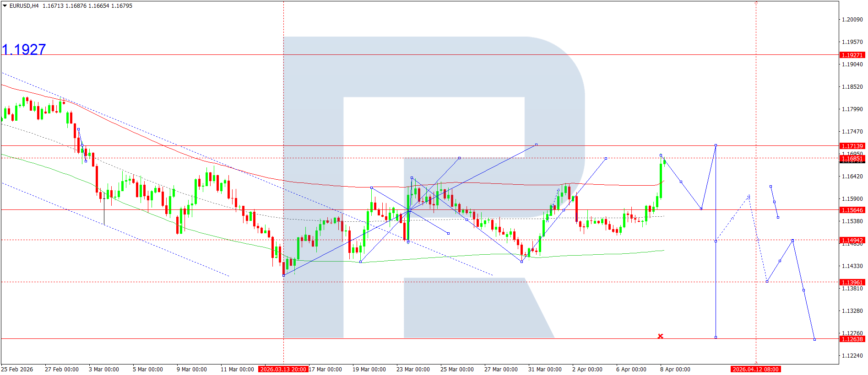Click the 1.20090 price scale tick
This screenshot has width=868, height=375.
[x=852, y=19]
